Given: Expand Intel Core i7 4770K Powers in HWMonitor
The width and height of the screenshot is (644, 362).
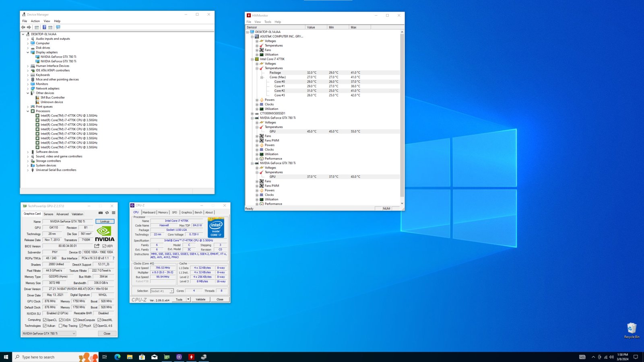Looking at the screenshot, I should click(x=257, y=100).
